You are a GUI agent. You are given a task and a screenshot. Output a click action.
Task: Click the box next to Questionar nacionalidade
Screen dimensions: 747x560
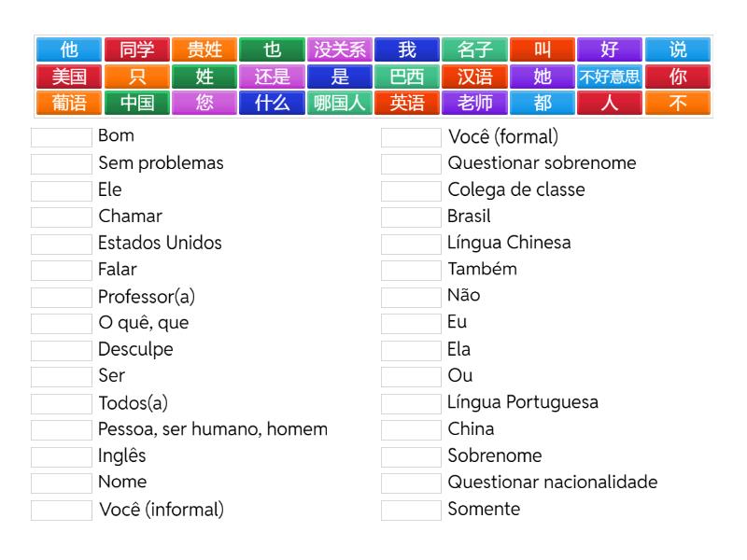click(411, 483)
